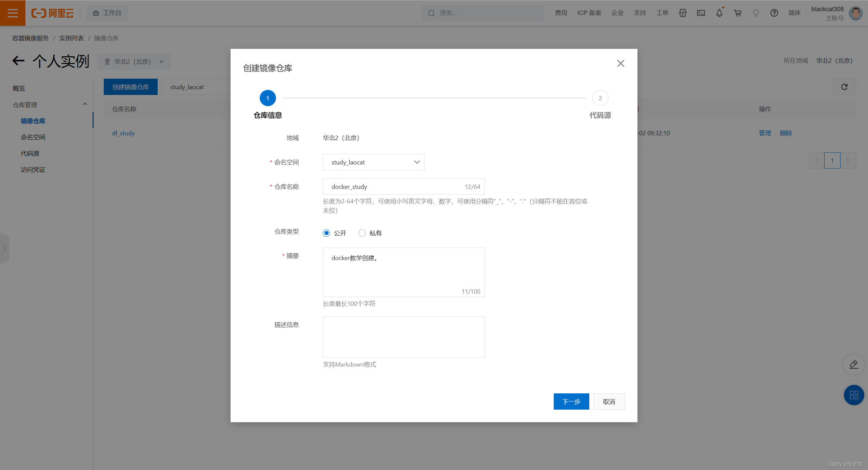This screenshot has width=868, height=470.
Task: Open the feedback edit pencil icon
Action: tap(854, 365)
